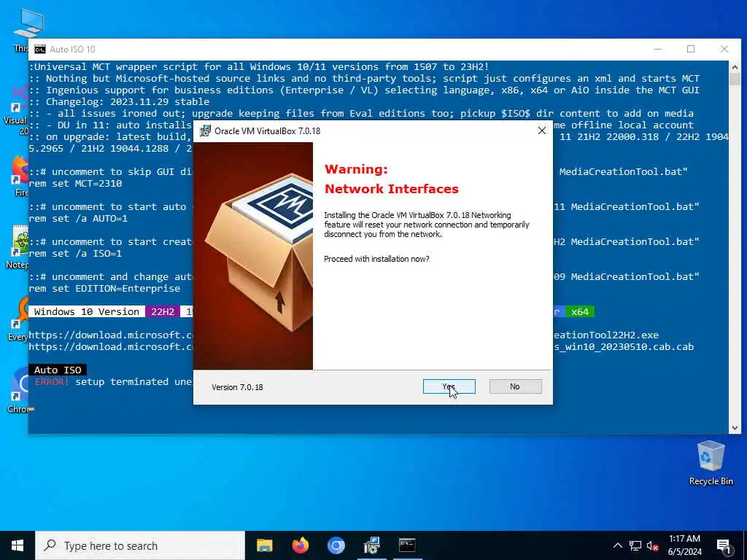Open Firefox from the taskbar
Viewport: 747px width, 560px height.
(x=300, y=545)
